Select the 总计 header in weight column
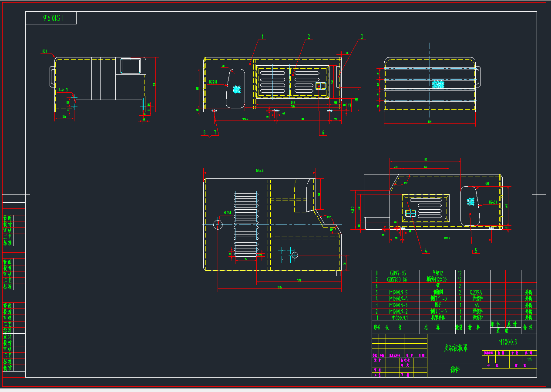 (511, 324)
